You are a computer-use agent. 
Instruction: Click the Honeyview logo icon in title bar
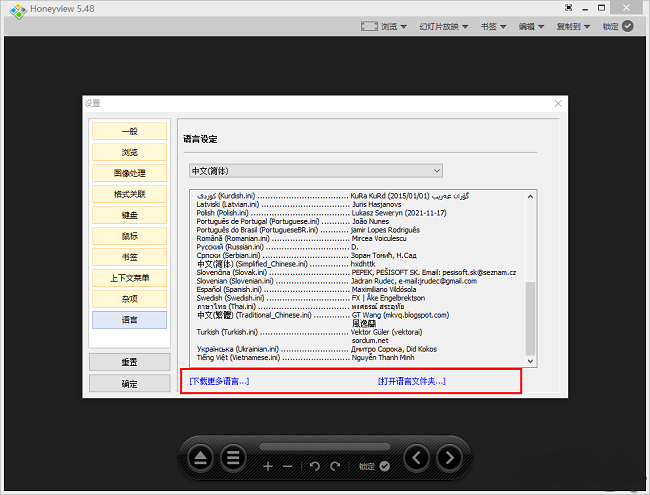tap(18, 10)
